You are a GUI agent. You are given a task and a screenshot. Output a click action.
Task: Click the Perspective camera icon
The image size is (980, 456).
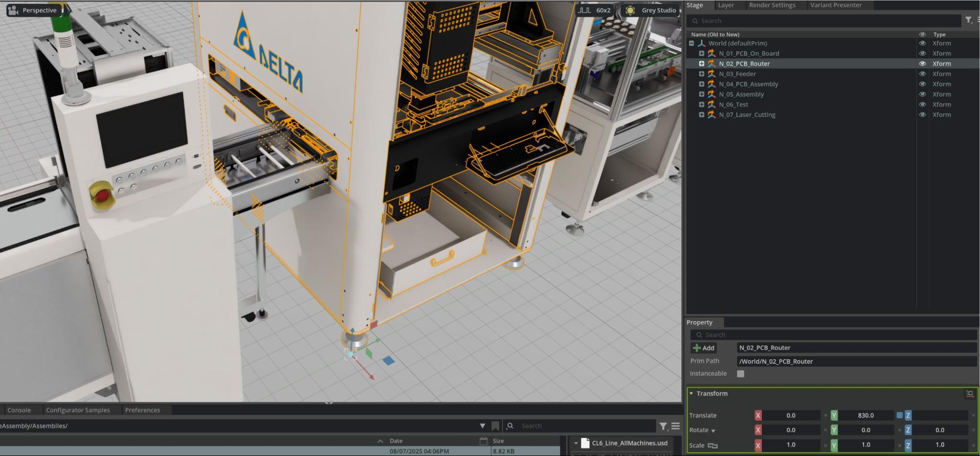[13, 10]
